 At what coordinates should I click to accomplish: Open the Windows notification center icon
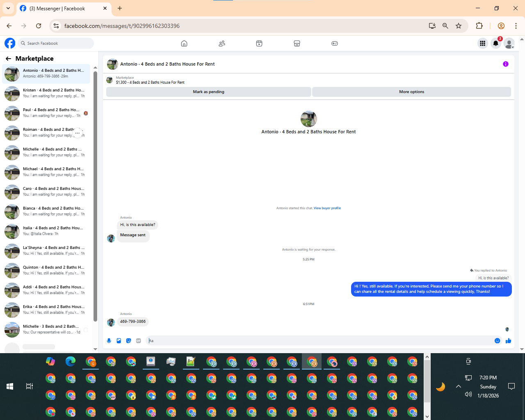tap(511, 386)
